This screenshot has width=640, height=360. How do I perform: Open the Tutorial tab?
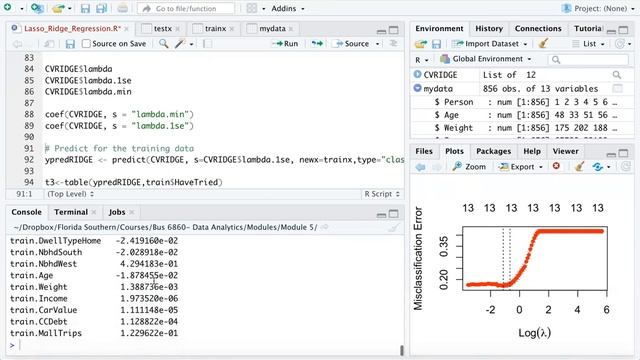(587, 29)
